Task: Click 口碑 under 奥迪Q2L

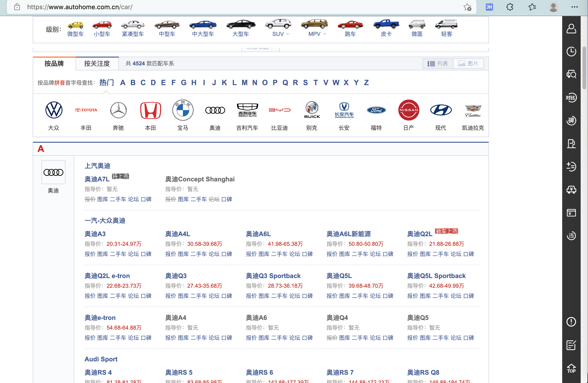Action: tap(468, 254)
